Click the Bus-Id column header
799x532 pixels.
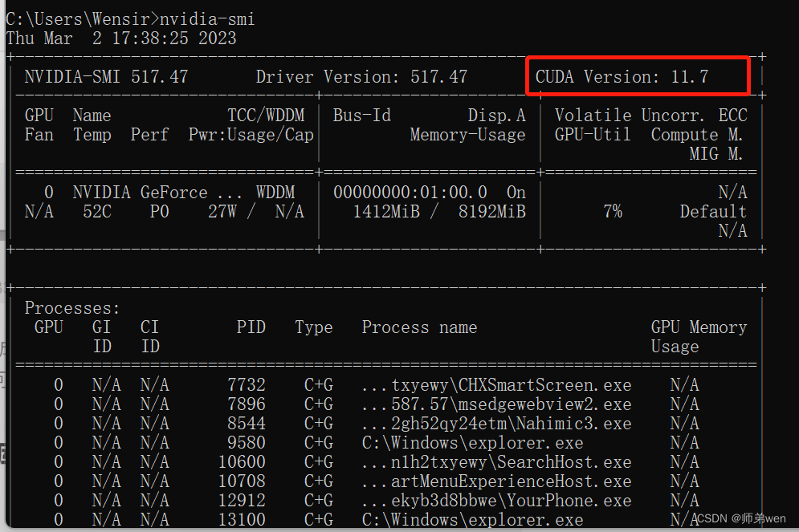click(362, 115)
